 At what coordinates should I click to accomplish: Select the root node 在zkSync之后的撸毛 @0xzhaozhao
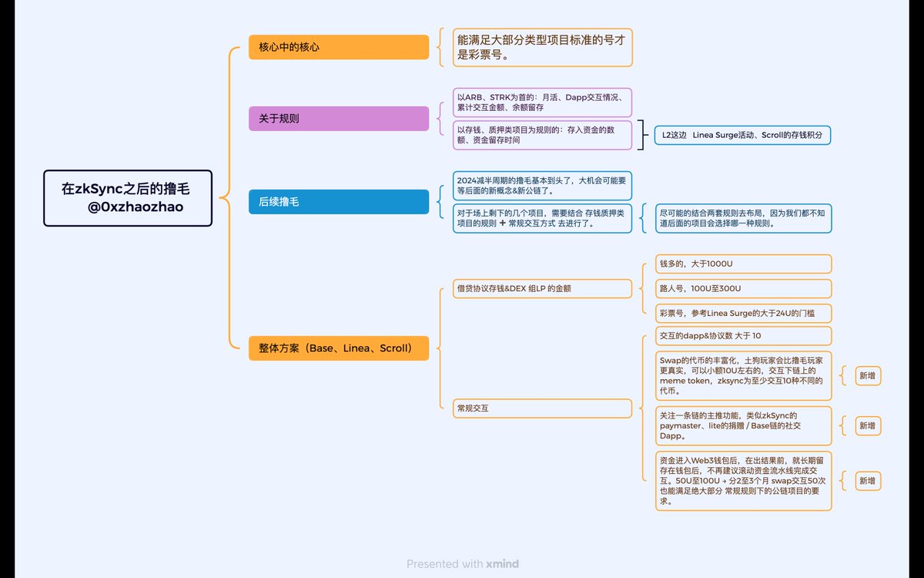[128, 198]
